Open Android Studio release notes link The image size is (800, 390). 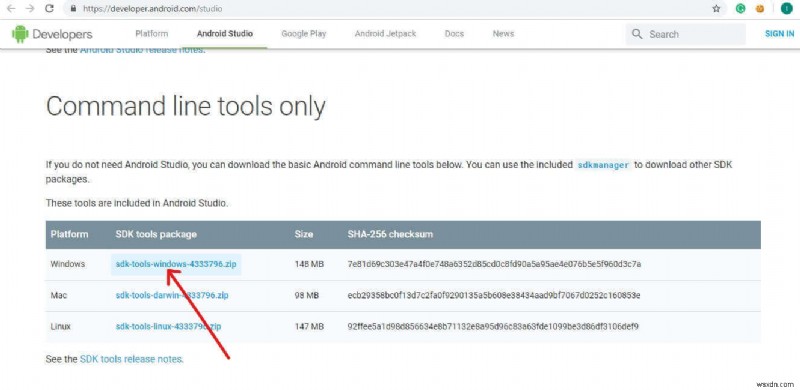click(142, 50)
